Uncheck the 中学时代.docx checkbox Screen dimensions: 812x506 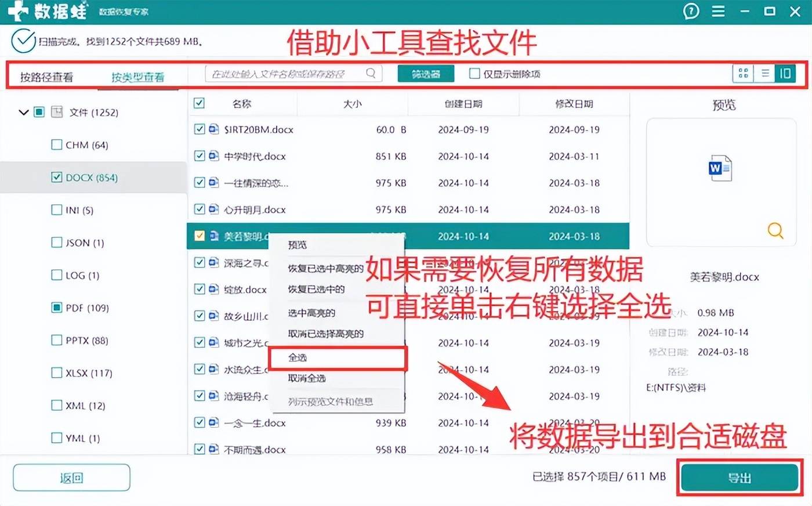click(x=199, y=156)
